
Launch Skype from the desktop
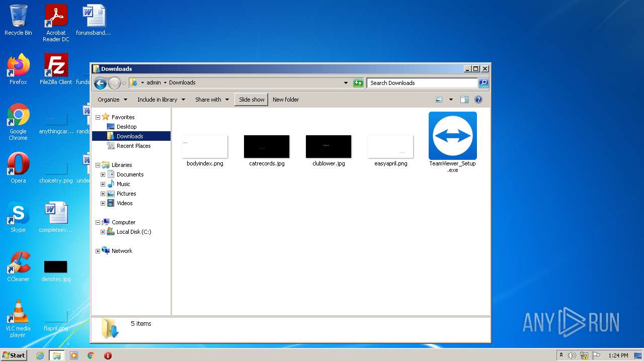pos(18,217)
